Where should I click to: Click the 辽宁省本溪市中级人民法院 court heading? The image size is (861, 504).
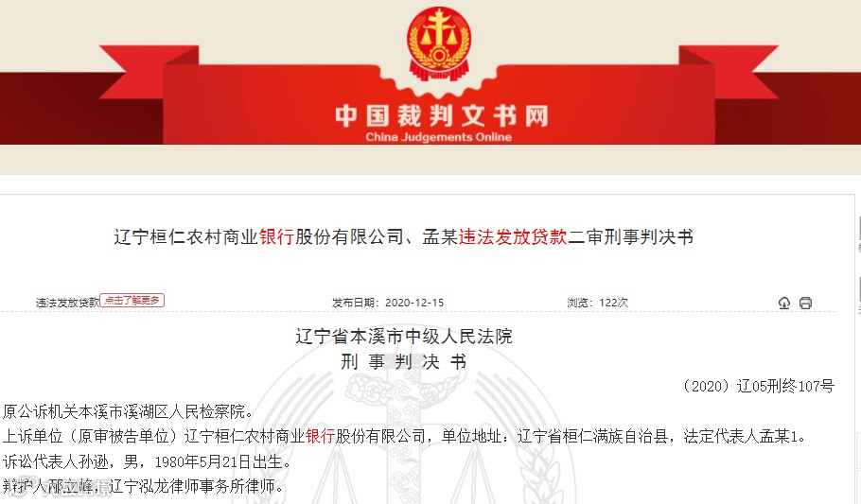pyautogui.click(x=404, y=336)
